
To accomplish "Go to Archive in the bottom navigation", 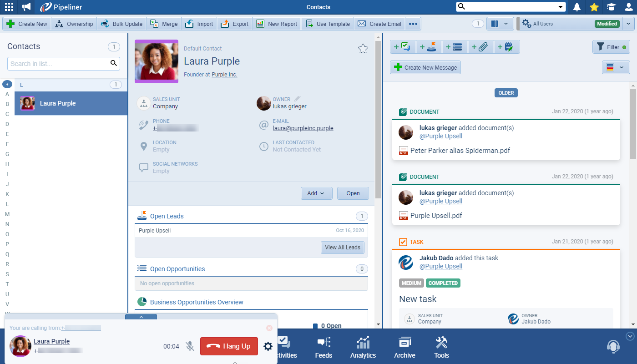I will pyautogui.click(x=404, y=348).
